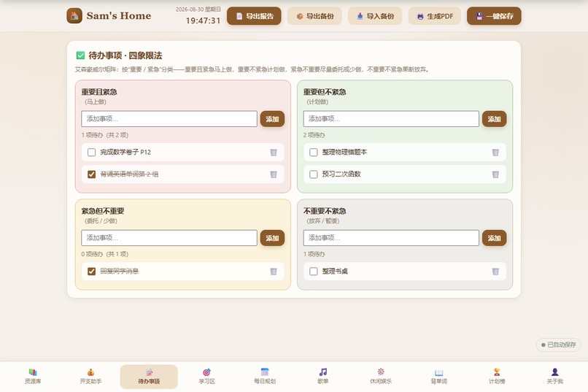
Task: Click the Sam's Home title text
Action: pyautogui.click(x=119, y=16)
